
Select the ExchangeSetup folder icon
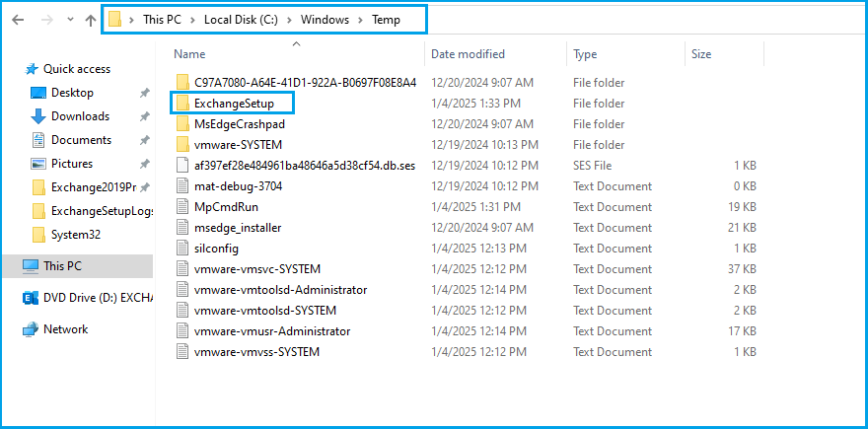[x=182, y=103]
